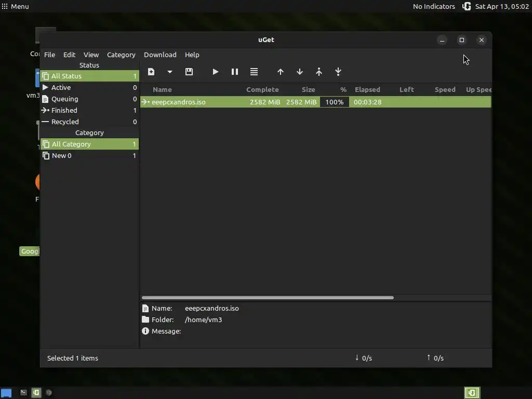Sort by Speed column header
Viewport: 532px width, 399px height.
click(445, 89)
